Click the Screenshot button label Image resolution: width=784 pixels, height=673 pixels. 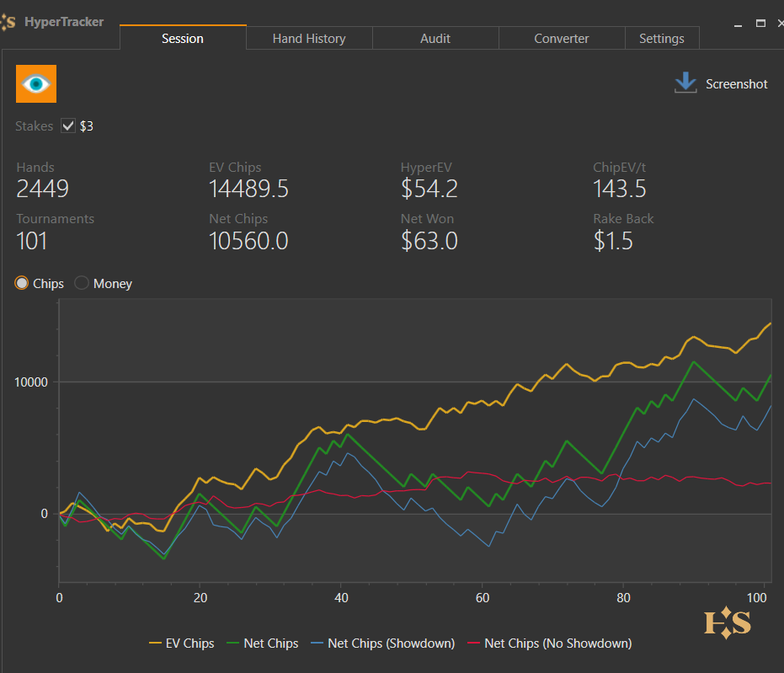[736, 84]
